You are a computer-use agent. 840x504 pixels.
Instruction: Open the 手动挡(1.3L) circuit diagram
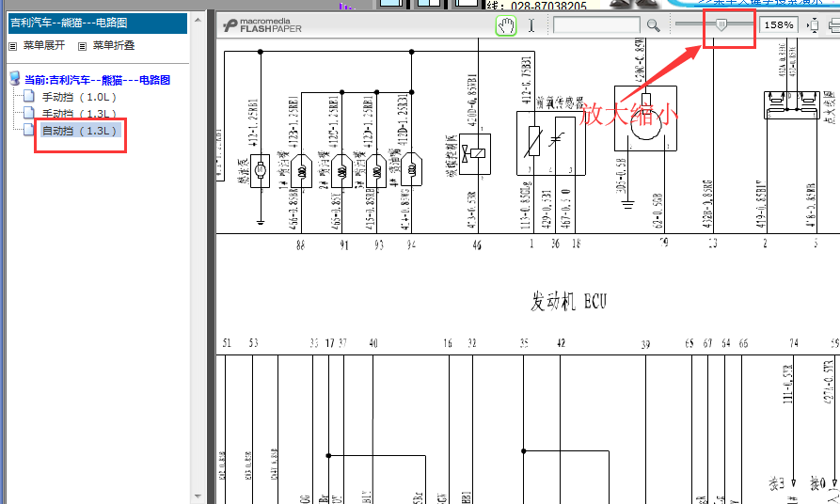coord(79,114)
